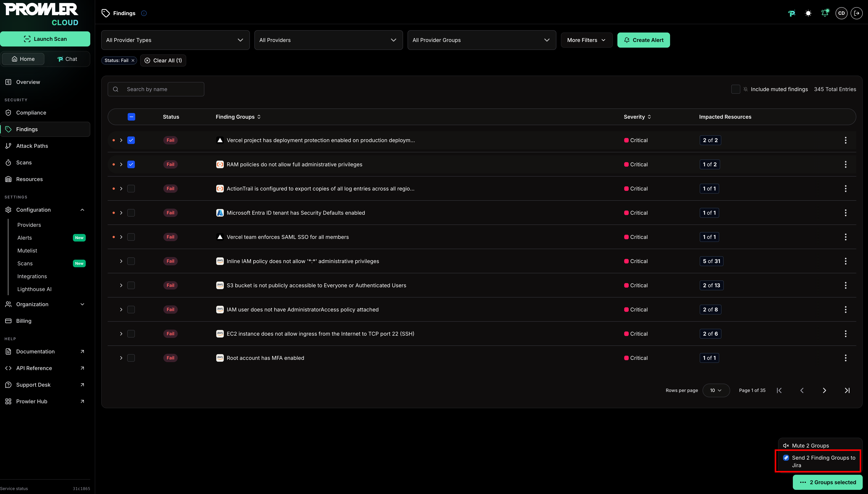Collapse the Configuration sidebar section
The width and height of the screenshot is (868, 494).
45,210
